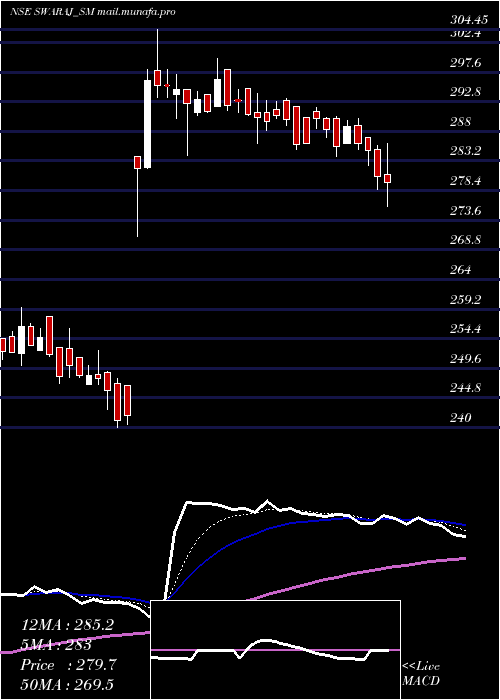Click the 5MA : 283 readout
Screen dimensions: 500x700
56,645
